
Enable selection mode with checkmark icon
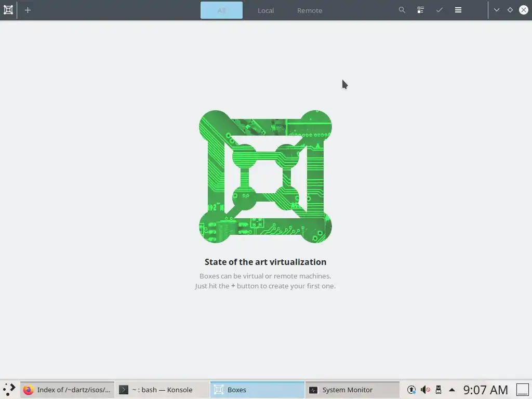pos(440,10)
